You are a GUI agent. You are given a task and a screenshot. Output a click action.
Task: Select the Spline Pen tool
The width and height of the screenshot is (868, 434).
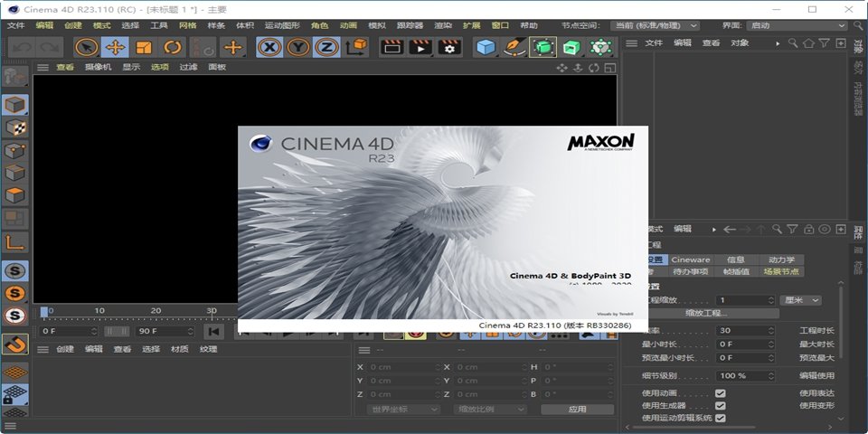click(514, 48)
